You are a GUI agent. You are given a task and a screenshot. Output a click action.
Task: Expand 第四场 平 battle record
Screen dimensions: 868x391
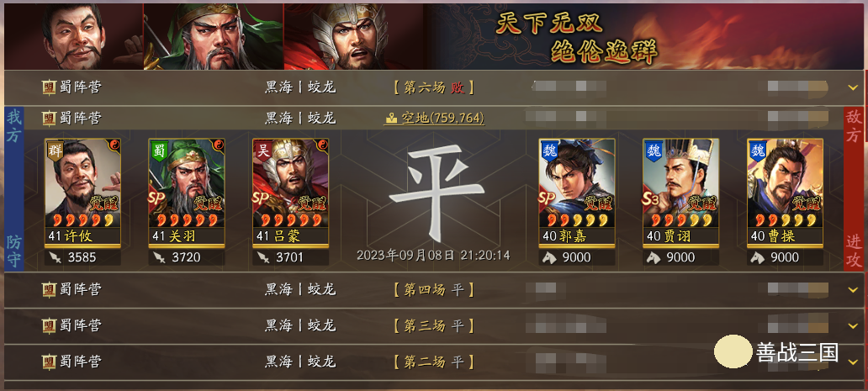[x=852, y=290]
